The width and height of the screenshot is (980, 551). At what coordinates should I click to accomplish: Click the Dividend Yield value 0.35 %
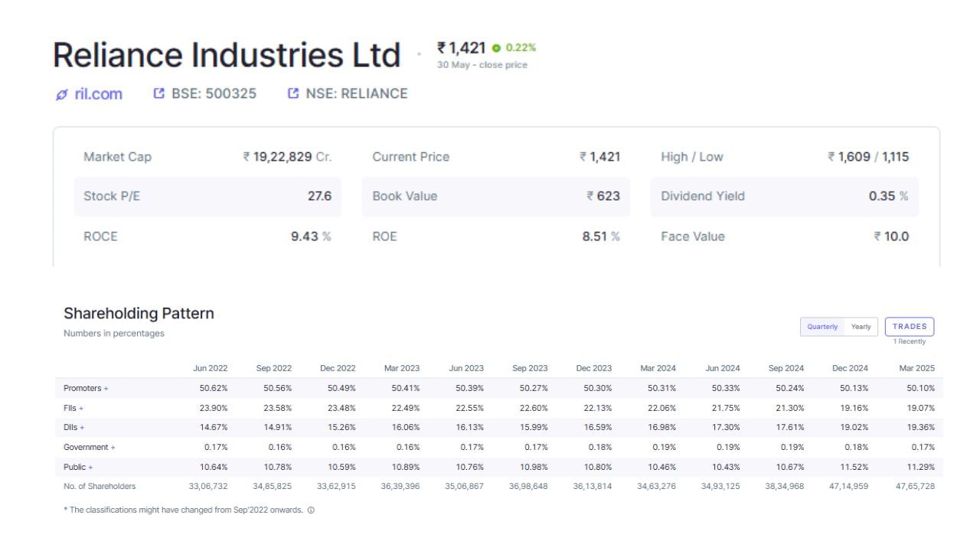(x=888, y=196)
